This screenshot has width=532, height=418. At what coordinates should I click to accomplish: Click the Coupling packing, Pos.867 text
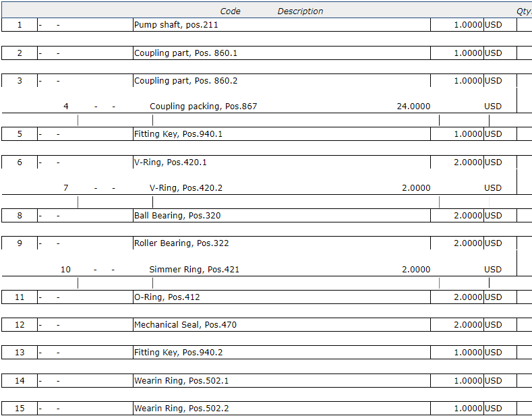203,107
